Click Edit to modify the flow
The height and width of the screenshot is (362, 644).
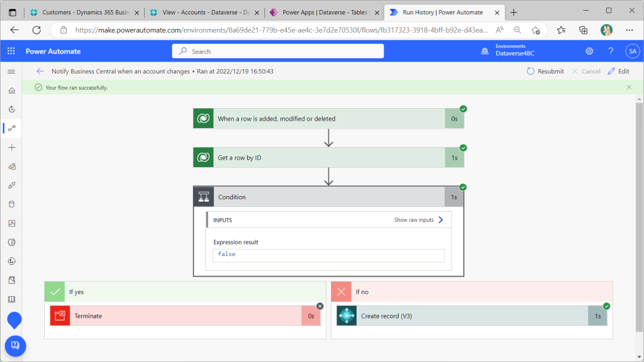coord(619,72)
